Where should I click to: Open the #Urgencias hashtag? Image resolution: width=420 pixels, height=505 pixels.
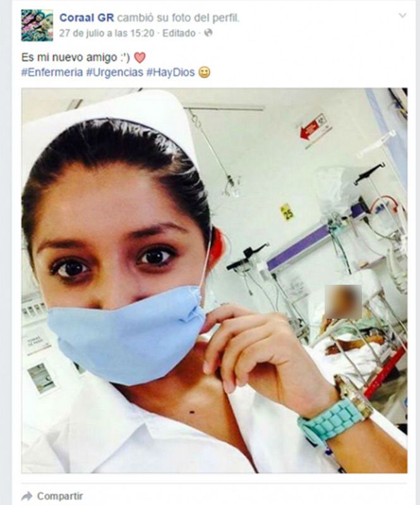point(114,72)
